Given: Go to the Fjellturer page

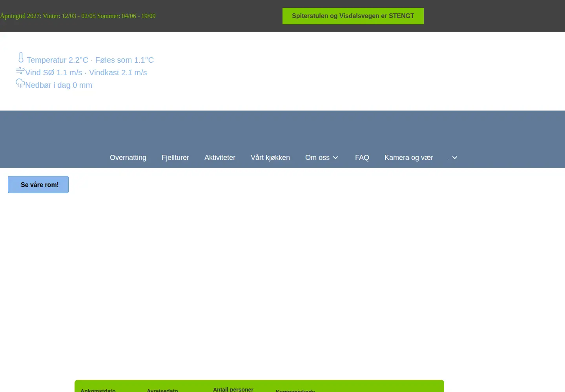Looking at the screenshot, I should point(175,158).
